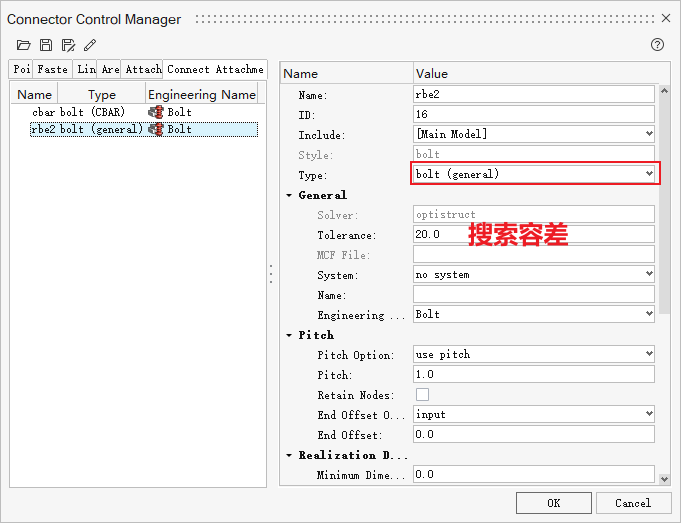Click Bolt icon in cbar row

pos(155,112)
